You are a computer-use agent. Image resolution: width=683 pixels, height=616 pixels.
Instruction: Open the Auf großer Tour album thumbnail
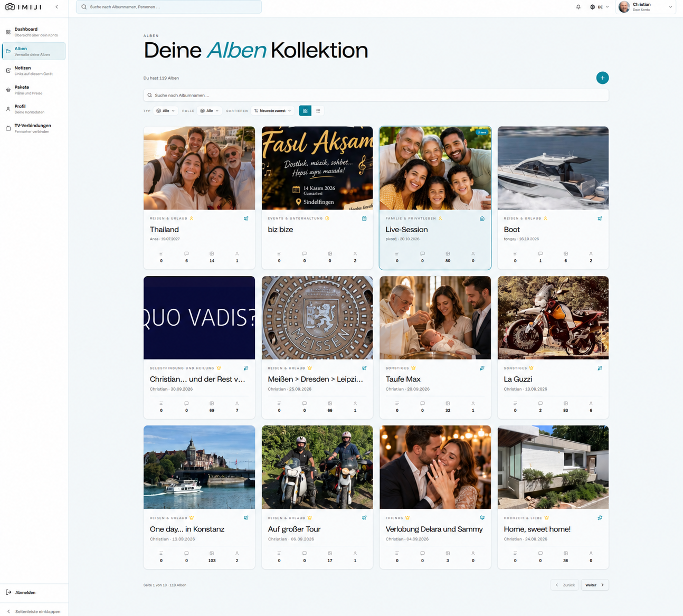(317, 467)
